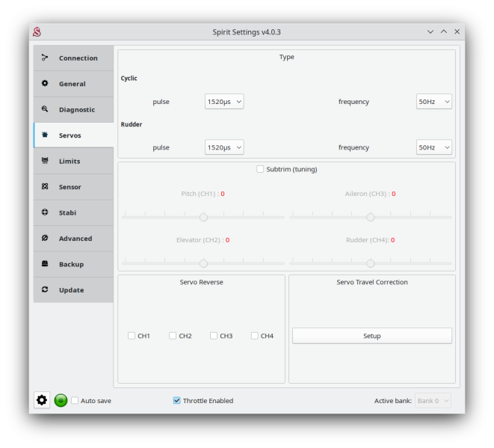The image size is (494, 448).
Task: Click the Sensor icon in sidebar
Action: click(x=45, y=187)
